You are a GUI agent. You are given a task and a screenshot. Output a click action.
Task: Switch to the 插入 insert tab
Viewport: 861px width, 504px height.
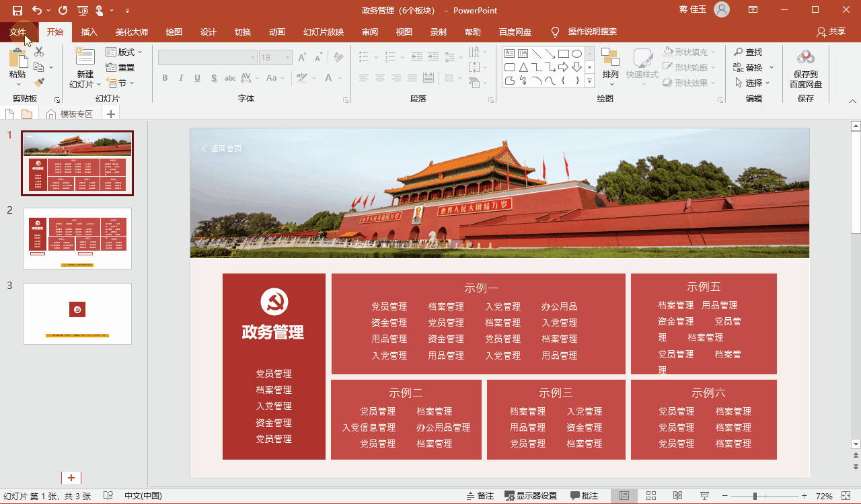point(89,32)
